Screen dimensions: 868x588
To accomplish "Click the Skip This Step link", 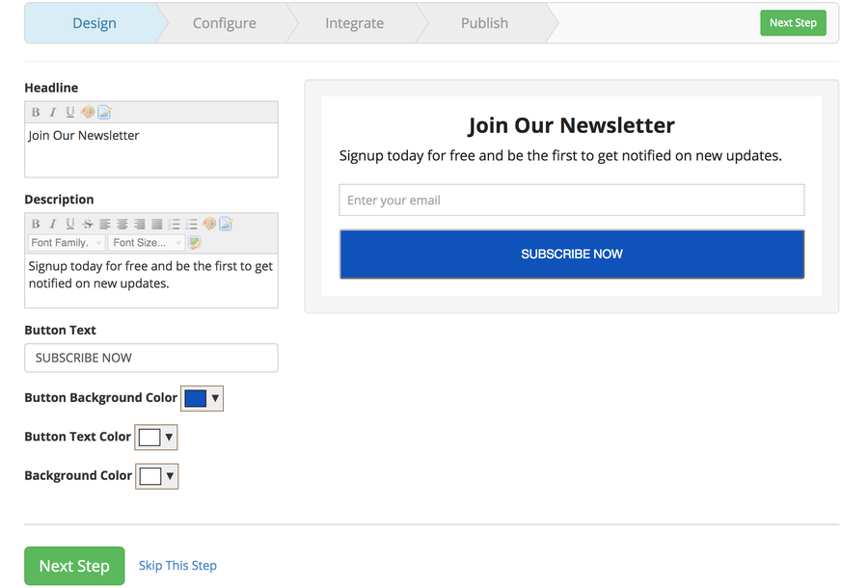I will point(177,565).
